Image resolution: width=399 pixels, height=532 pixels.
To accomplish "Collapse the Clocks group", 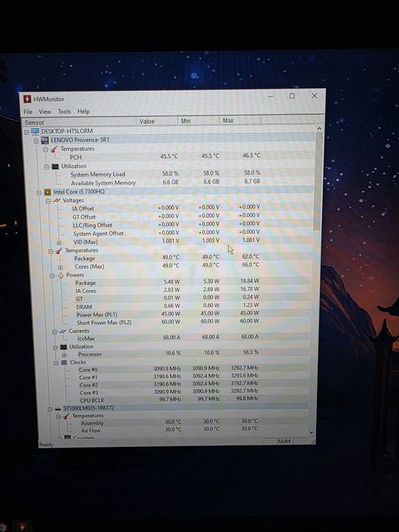I will (x=56, y=363).
